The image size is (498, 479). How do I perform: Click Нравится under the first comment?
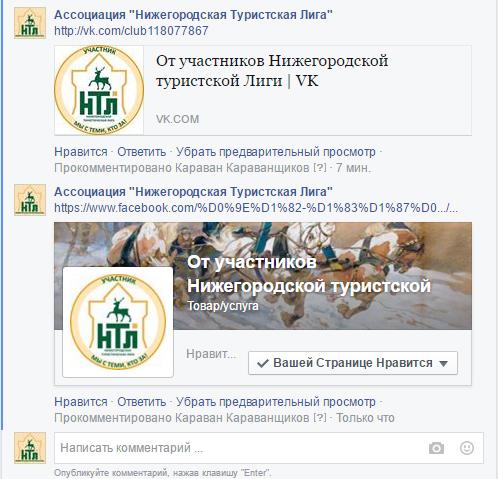(x=81, y=152)
